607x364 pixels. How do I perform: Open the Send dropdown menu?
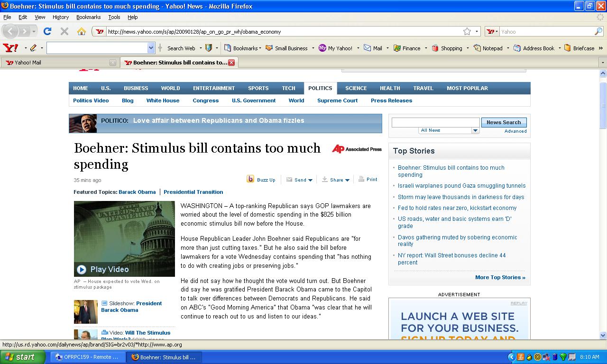[x=299, y=180]
